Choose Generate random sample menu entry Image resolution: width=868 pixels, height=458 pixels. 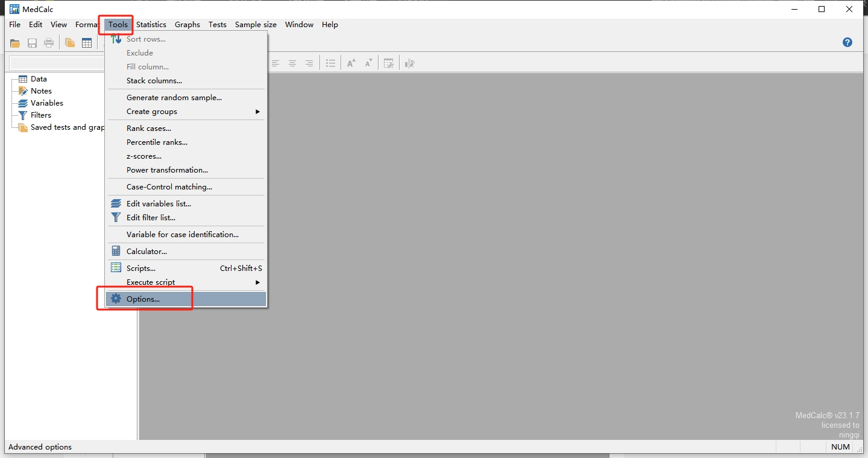186,98
